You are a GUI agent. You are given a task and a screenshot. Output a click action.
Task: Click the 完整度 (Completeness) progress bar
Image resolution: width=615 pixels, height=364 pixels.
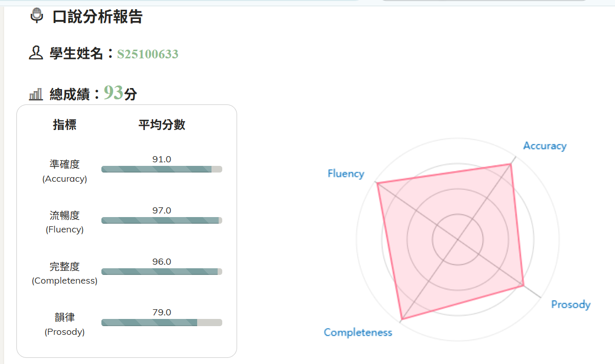click(x=161, y=272)
